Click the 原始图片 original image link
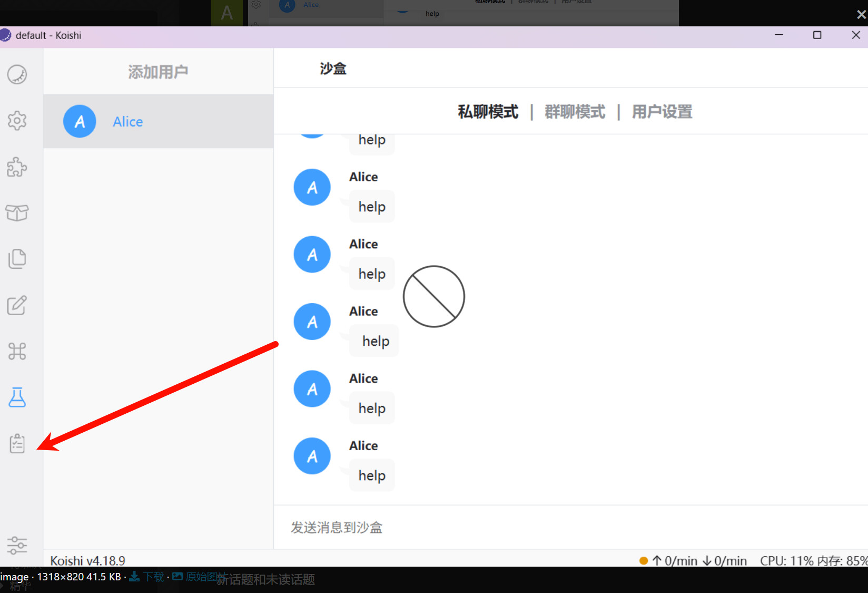The height and width of the screenshot is (593, 868). pyautogui.click(x=200, y=577)
